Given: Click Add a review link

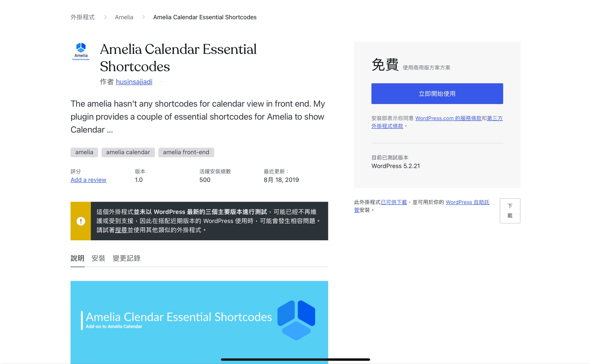Looking at the screenshot, I should tap(88, 180).
